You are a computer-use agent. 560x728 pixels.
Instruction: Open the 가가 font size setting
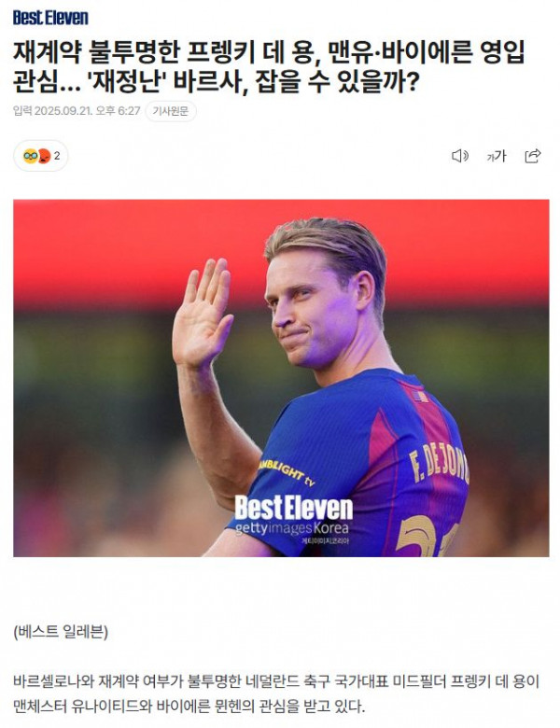tap(496, 156)
